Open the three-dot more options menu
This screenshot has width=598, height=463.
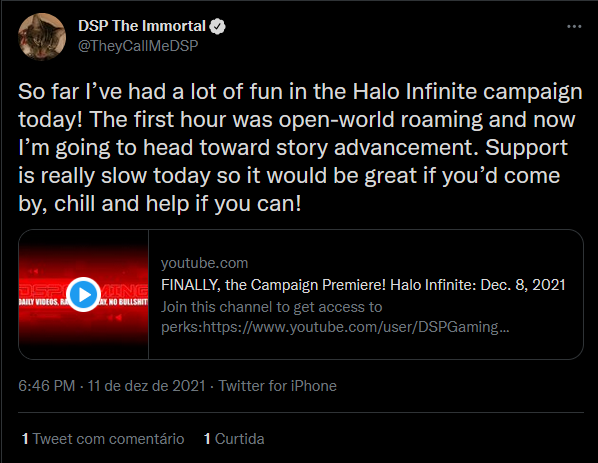[x=574, y=26]
